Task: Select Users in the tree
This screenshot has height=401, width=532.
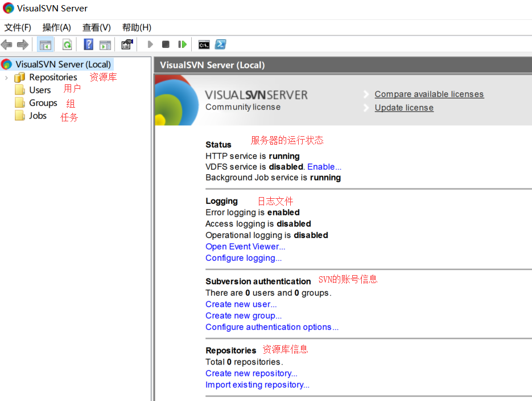Action: coord(40,90)
